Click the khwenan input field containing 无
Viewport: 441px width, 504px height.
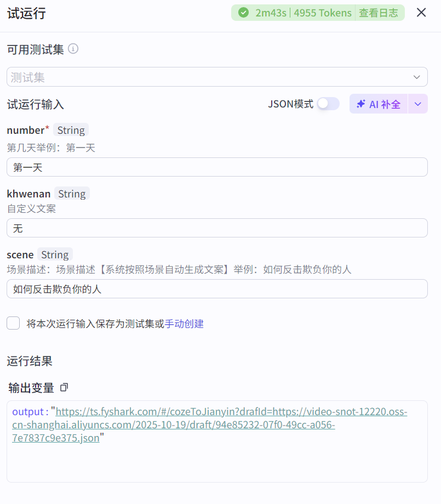point(217,228)
